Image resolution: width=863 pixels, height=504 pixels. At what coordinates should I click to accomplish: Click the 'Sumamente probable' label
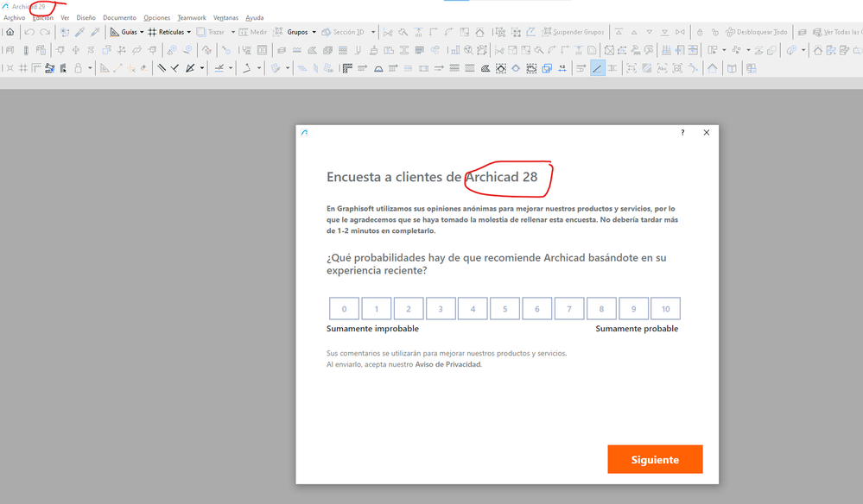(637, 328)
